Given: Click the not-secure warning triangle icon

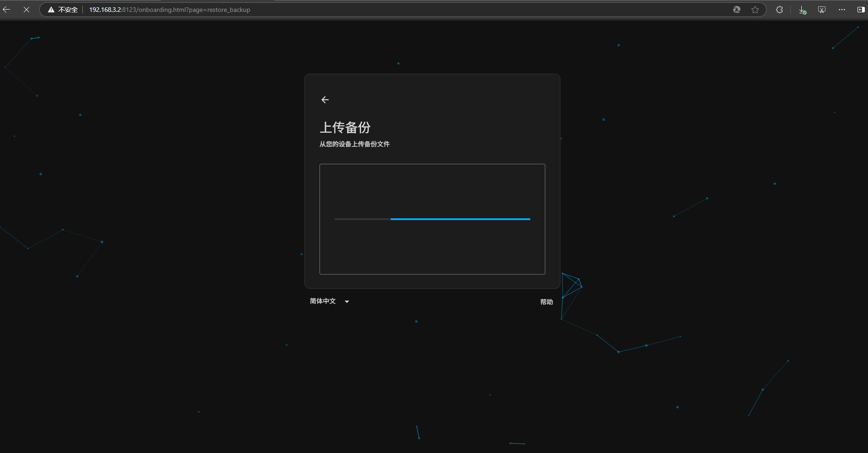Looking at the screenshot, I should pos(51,10).
